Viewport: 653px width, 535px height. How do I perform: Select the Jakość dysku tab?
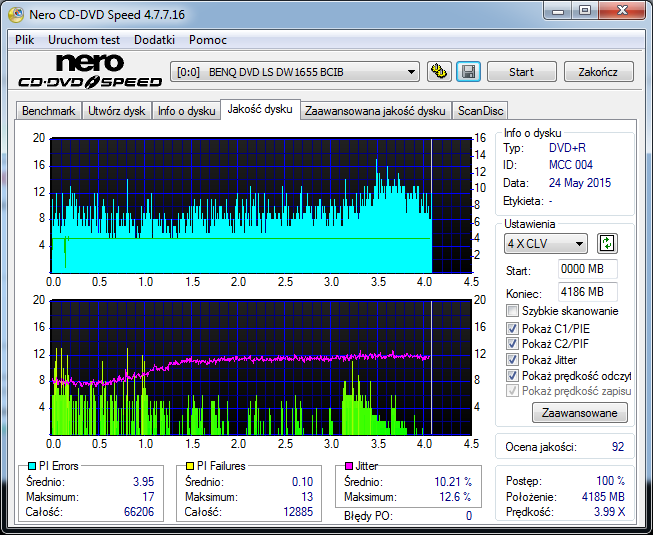[260, 109]
